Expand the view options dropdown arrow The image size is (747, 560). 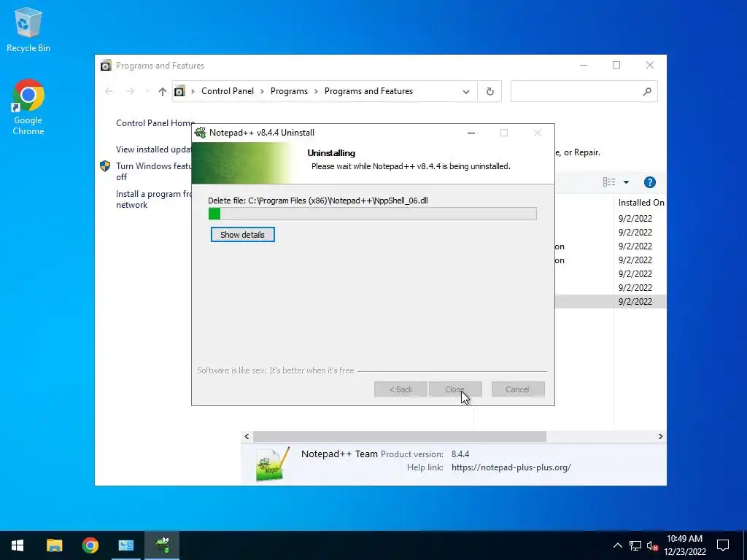tap(626, 182)
